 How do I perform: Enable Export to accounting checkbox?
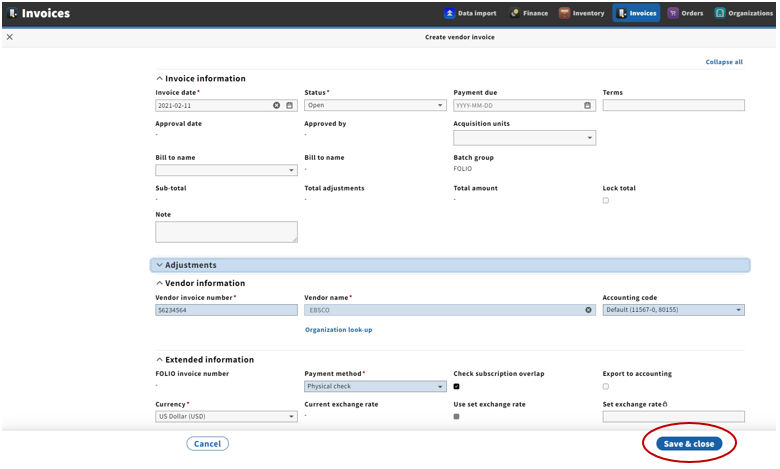[x=605, y=386]
